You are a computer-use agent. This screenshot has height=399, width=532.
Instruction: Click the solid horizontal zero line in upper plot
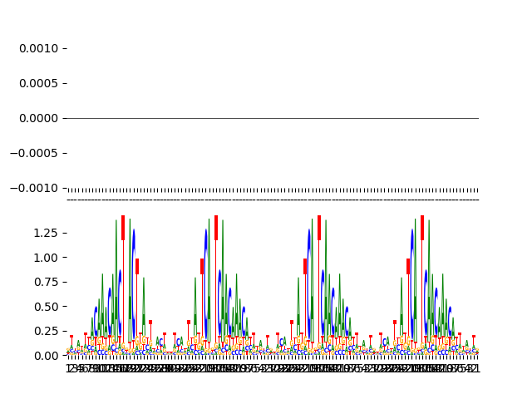[x=271, y=118]
